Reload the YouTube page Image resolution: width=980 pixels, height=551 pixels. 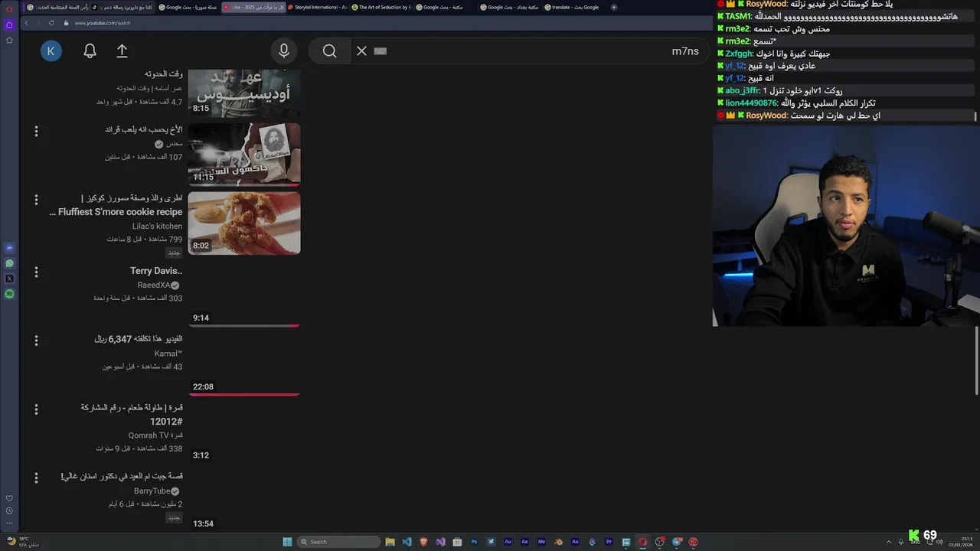pos(51,23)
